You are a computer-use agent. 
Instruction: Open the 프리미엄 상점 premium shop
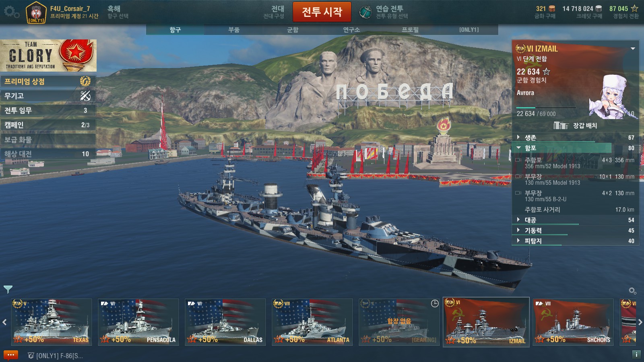click(x=48, y=81)
